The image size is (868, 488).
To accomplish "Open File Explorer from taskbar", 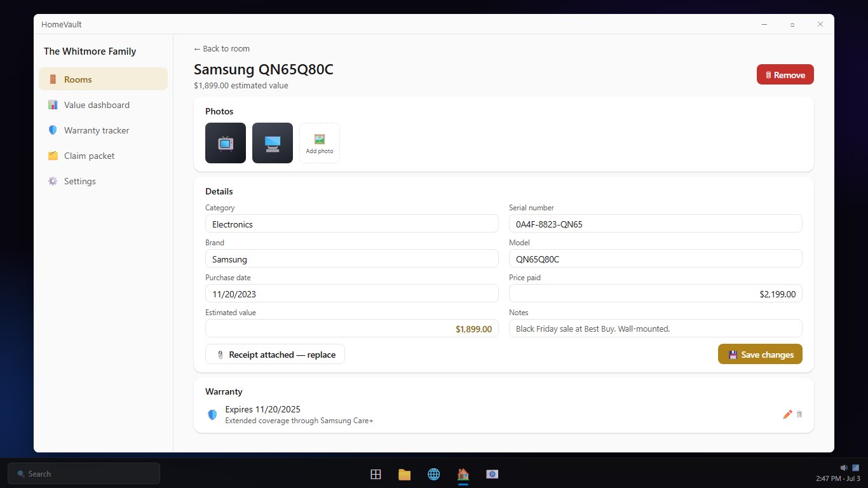I will (405, 474).
